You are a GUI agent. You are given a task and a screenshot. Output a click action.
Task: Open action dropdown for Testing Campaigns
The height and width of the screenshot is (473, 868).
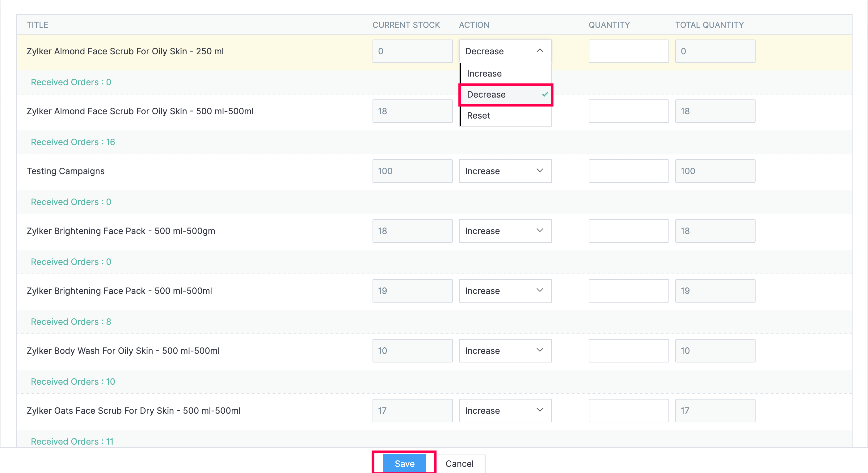pos(505,171)
